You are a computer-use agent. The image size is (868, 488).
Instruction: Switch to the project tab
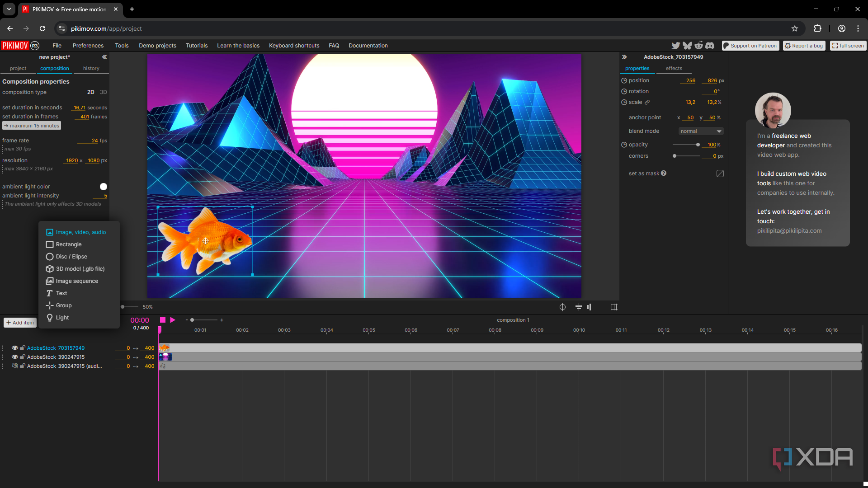[x=18, y=69]
